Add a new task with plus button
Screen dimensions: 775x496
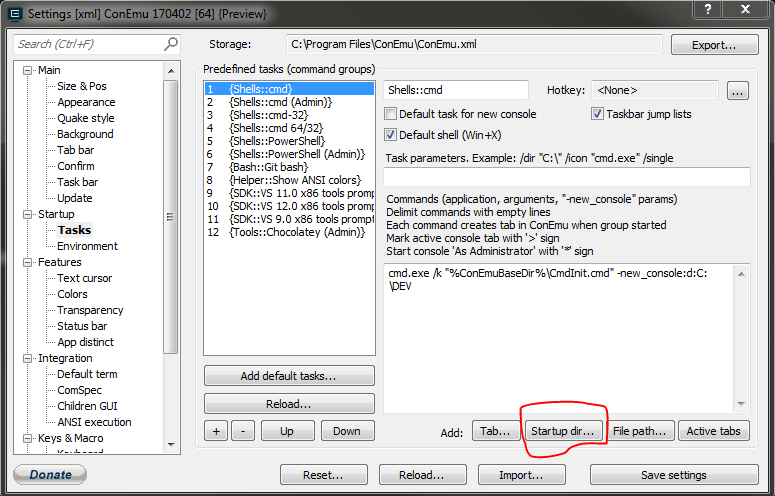click(x=216, y=431)
